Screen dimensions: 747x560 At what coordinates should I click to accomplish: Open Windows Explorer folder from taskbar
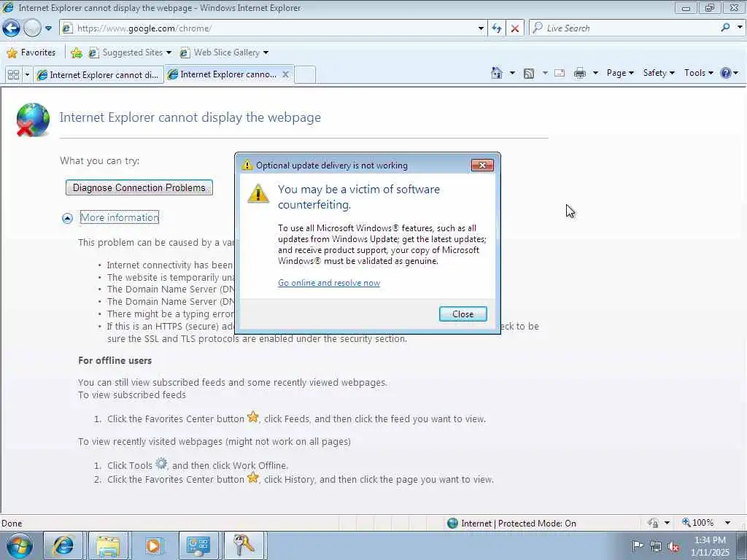tap(108, 545)
